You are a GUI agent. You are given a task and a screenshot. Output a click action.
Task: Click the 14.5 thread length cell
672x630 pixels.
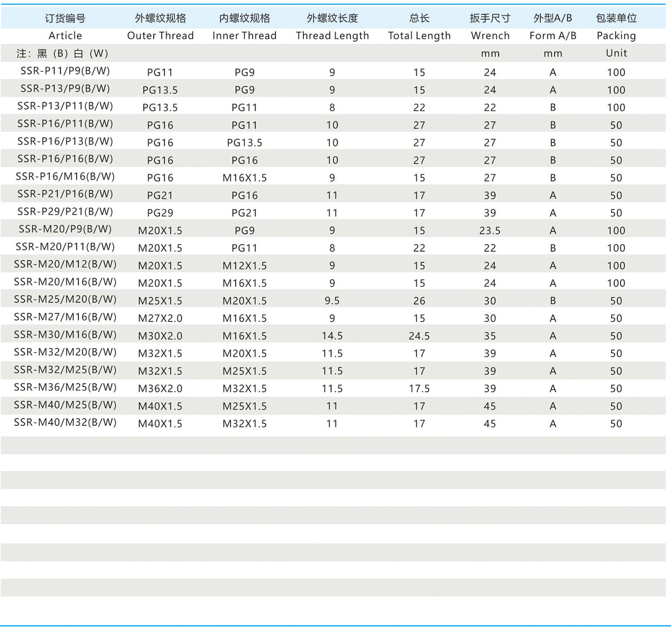pos(332,336)
